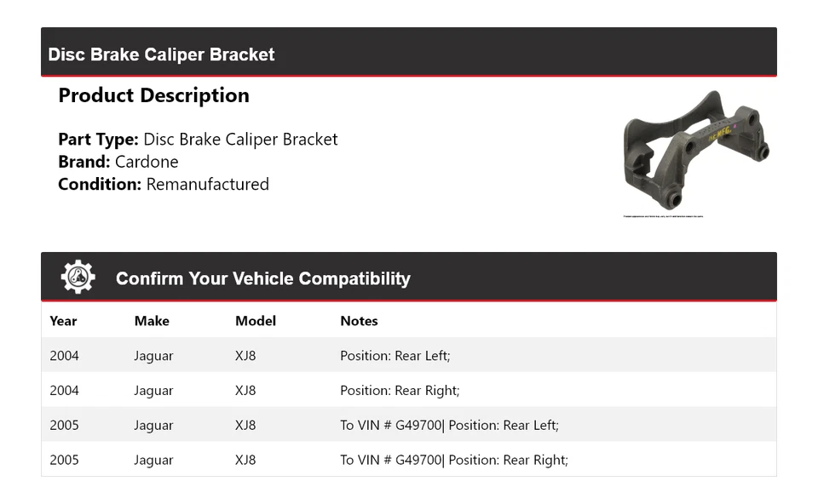
Task: Click the Product Description heading
Action: (153, 95)
